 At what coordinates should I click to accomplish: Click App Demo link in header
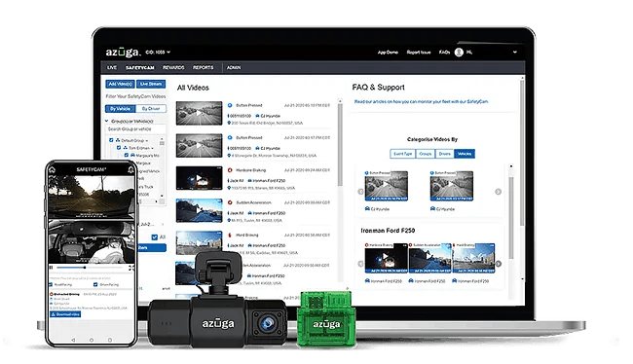click(x=388, y=53)
